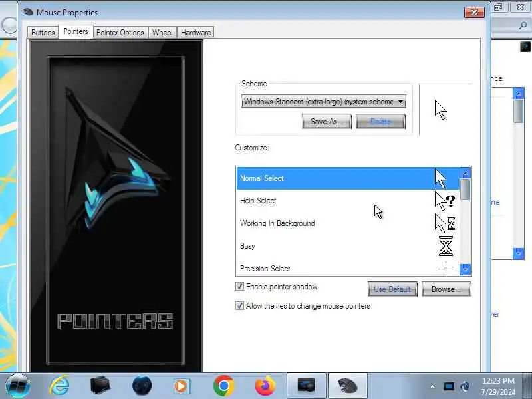532x399 pixels.
Task: Click the Help Select question-mark cursor icon
Action: point(444,201)
